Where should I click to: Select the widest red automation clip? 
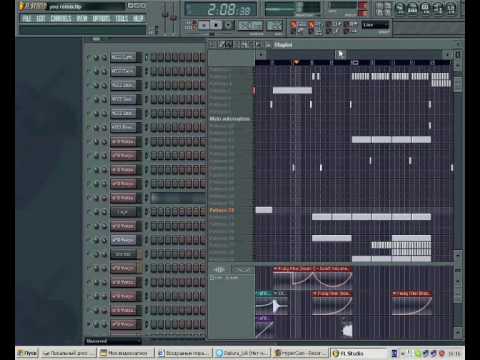[x=312, y=277]
